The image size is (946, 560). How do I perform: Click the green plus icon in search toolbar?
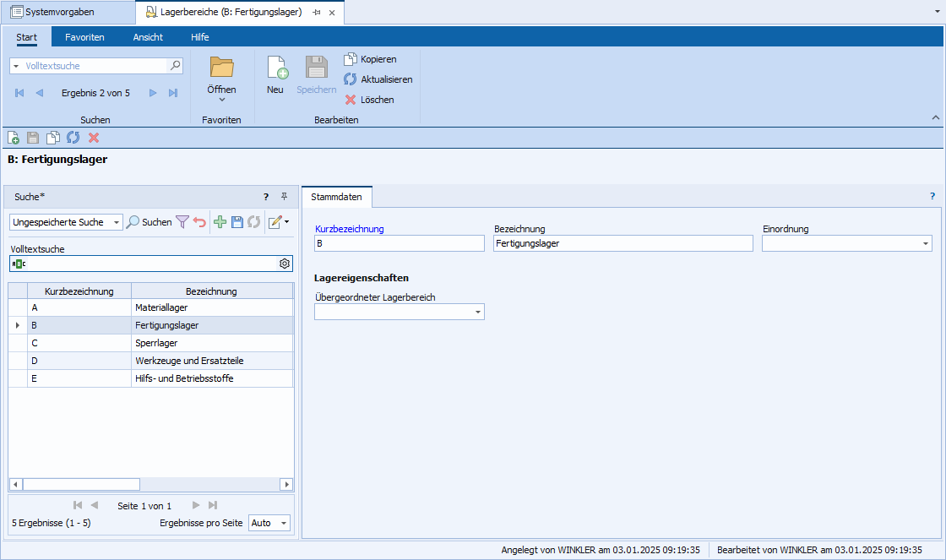coord(220,222)
